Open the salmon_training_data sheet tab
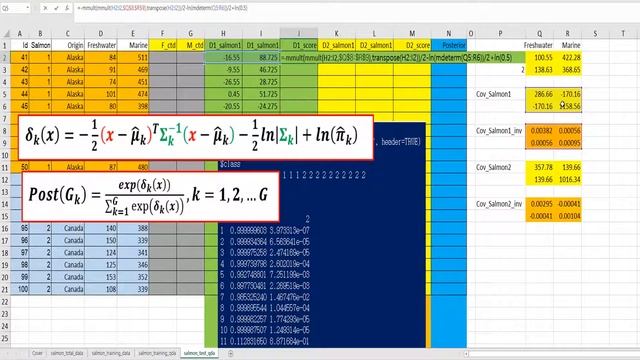Viewport: 640px width, 360px height. point(111,353)
